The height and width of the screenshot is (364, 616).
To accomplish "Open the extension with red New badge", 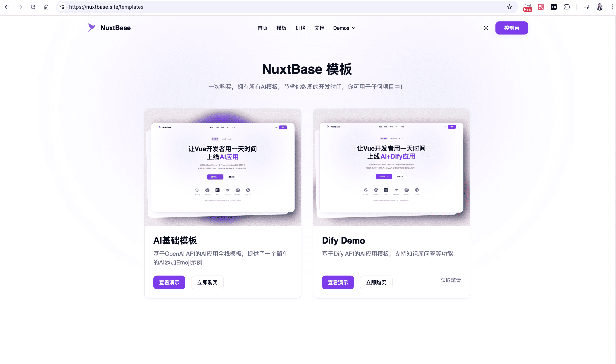I will coord(527,7).
